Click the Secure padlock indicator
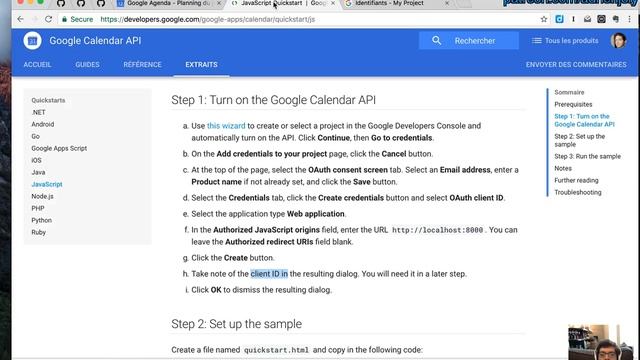This screenshot has height=360, width=640. click(x=77, y=19)
